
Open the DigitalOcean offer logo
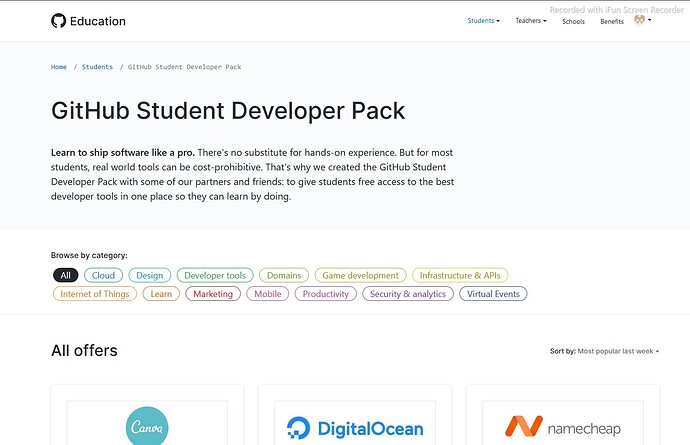(355, 428)
